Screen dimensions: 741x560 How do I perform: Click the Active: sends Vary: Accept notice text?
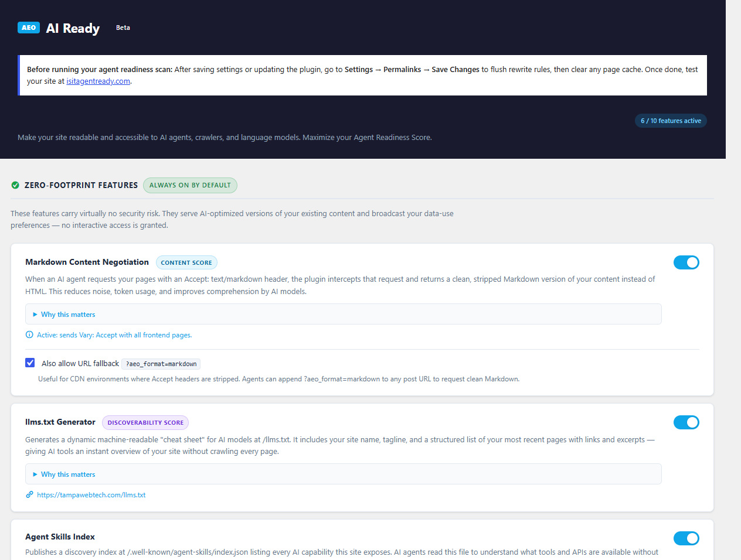[x=114, y=335]
